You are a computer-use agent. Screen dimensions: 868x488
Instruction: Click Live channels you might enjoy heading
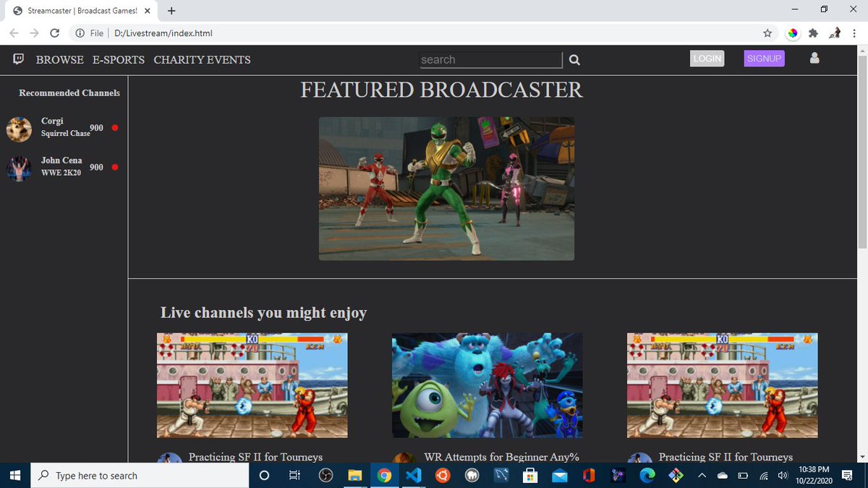pos(263,312)
